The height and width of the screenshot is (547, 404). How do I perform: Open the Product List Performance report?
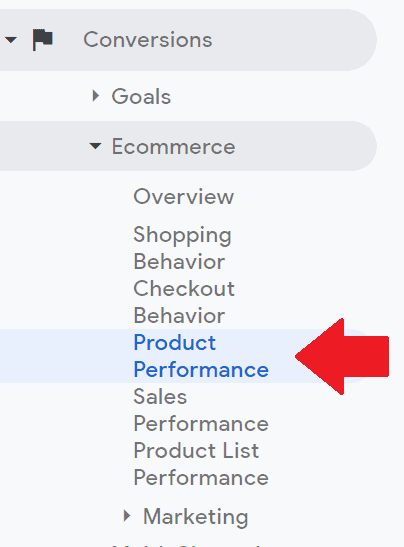[201, 464]
